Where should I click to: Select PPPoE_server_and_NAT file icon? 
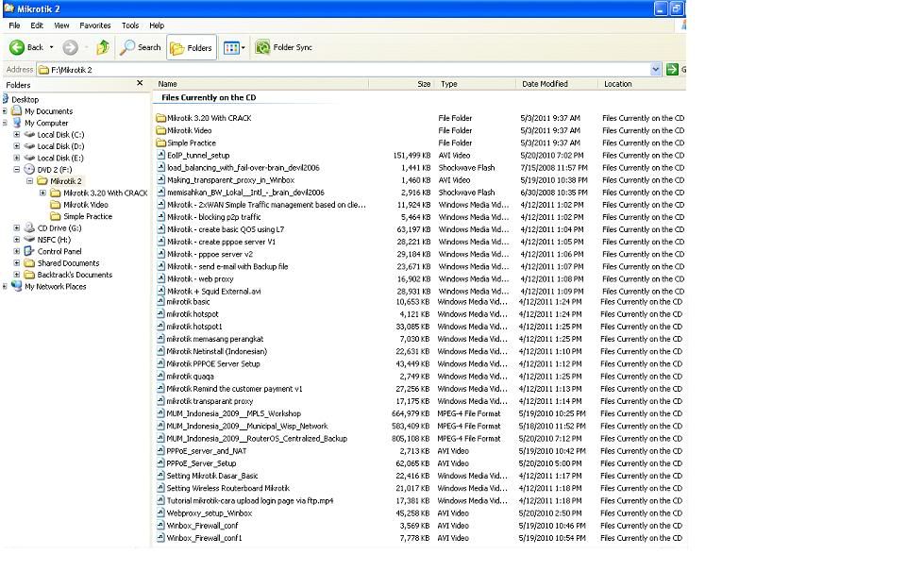point(160,451)
